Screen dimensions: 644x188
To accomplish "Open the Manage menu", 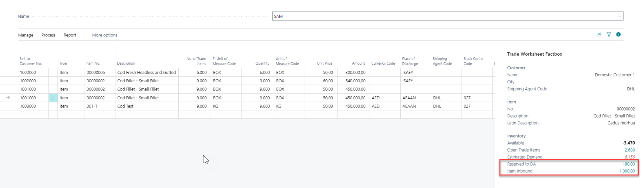I will (26, 35).
